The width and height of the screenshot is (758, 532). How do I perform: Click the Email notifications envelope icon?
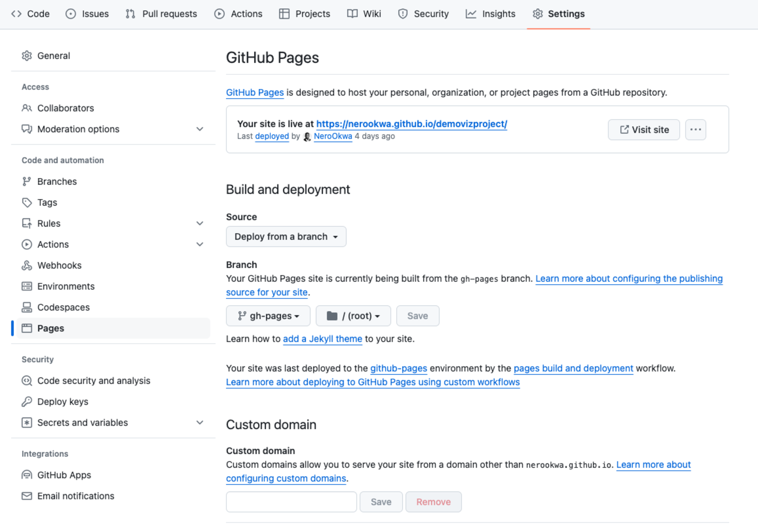coord(27,496)
